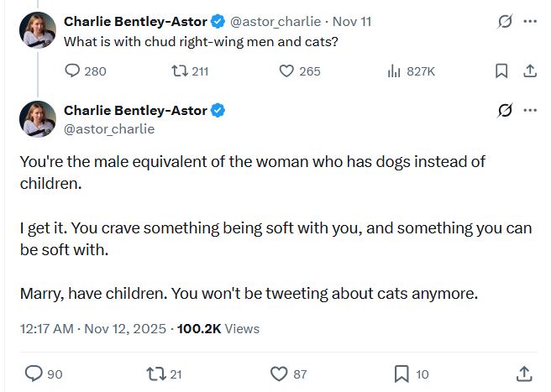Viewport: 551px width, 392px height.
Task: Like the top tweet with 265 likes
Action: click(287, 71)
